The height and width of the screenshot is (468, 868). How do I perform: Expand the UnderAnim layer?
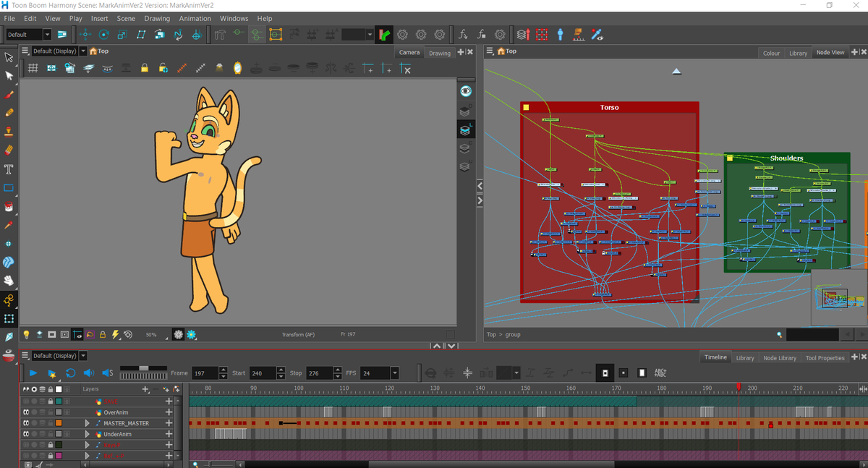coord(88,434)
